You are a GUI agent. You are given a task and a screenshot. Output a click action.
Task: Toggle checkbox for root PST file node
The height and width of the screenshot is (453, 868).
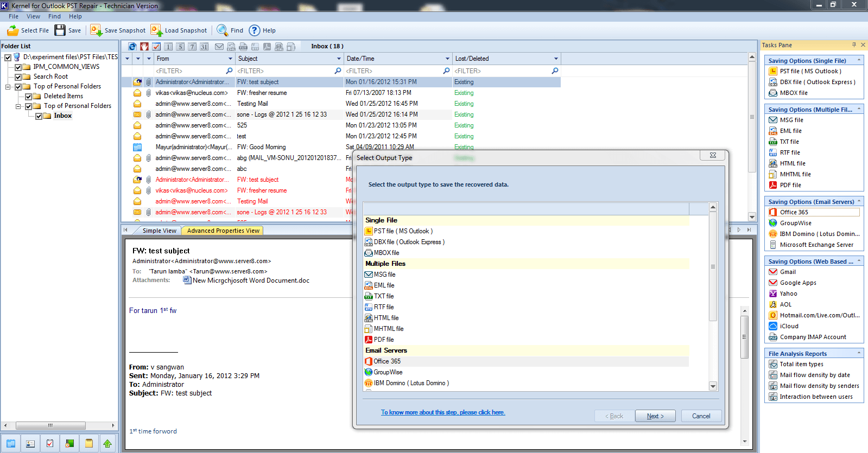(8, 57)
